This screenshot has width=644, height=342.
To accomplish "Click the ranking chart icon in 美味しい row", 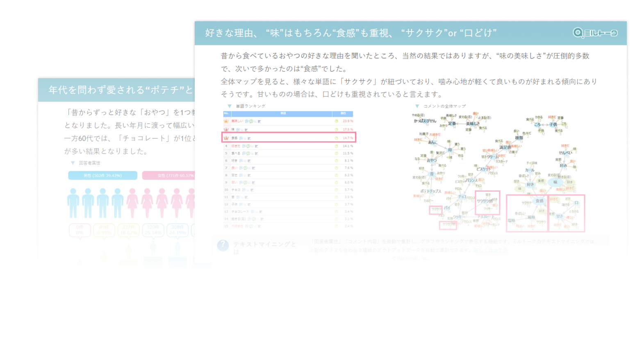I will pos(259,122).
